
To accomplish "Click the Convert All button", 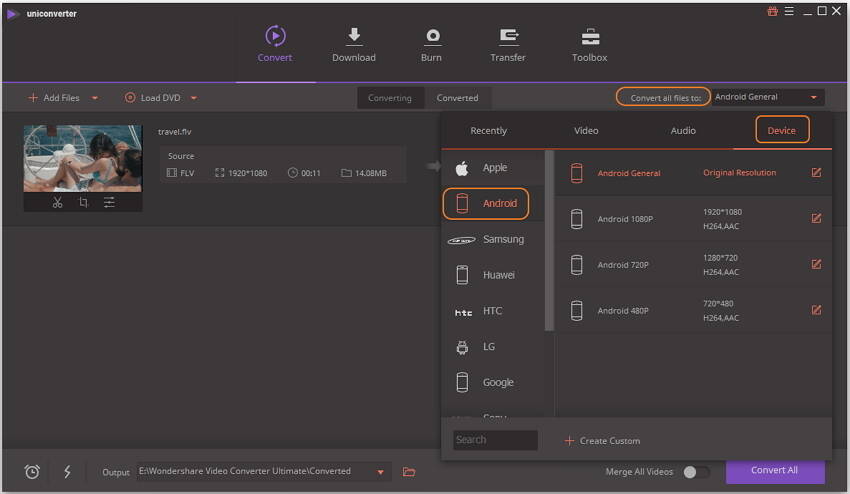I will 775,471.
